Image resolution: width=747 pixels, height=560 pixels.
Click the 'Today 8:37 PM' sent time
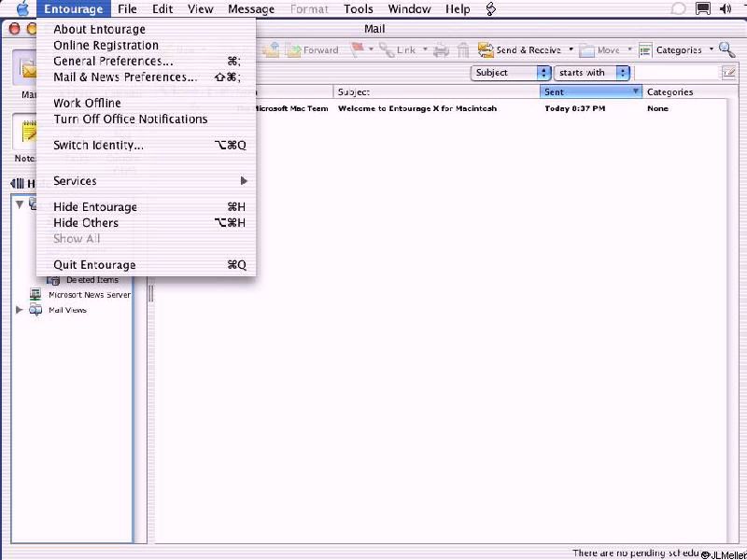(575, 108)
